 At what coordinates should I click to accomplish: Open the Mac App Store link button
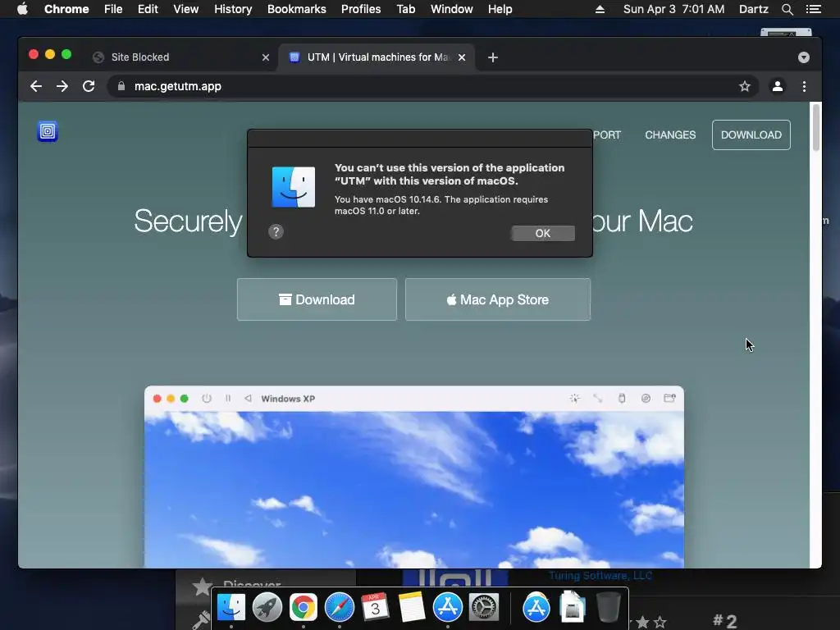(x=498, y=299)
